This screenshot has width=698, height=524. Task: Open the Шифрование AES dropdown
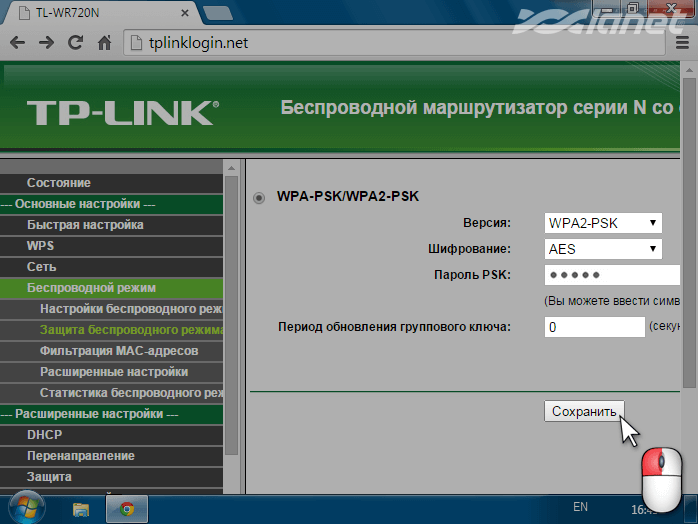coord(603,249)
